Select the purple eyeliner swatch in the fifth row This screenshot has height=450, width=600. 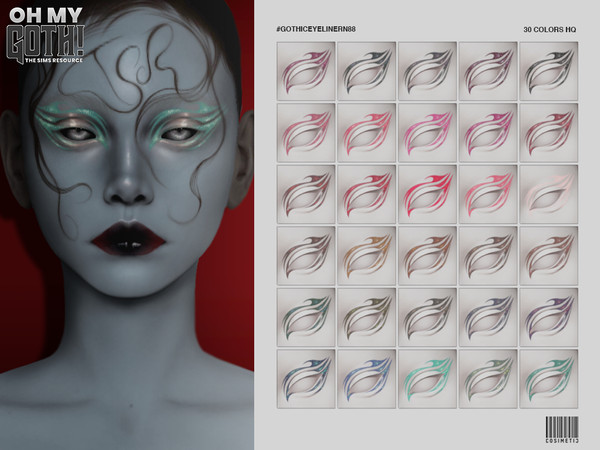550,317
